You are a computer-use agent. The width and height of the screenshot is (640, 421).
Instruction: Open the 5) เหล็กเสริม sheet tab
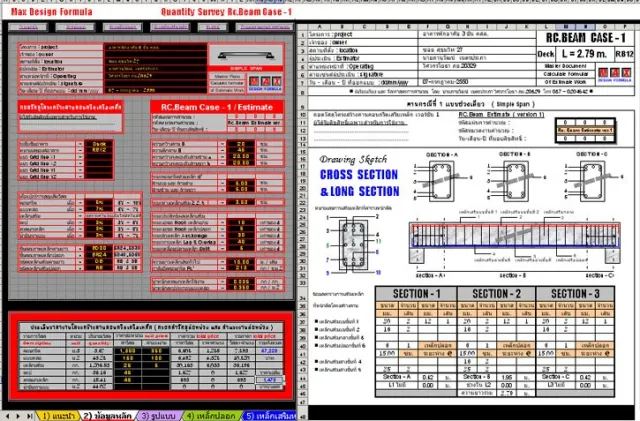270,416
